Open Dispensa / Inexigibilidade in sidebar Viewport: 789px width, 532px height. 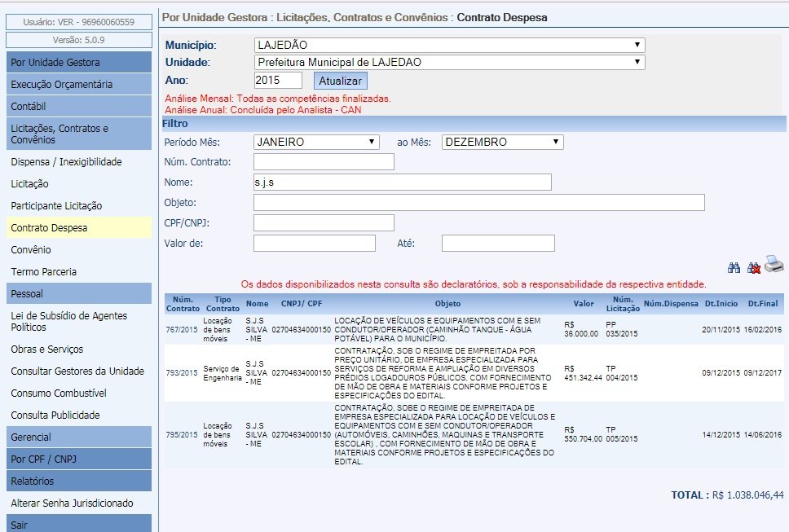point(66,162)
